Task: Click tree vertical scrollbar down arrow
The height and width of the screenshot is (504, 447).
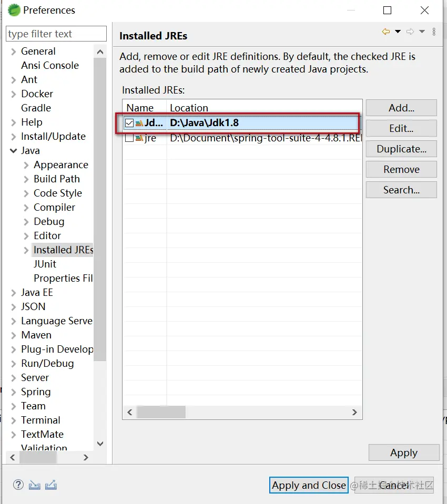Action: 100,444
